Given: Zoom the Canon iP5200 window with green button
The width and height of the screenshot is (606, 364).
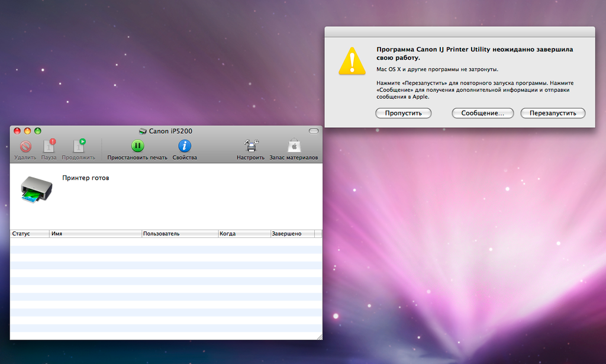Looking at the screenshot, I should click(x=38, y=131).
